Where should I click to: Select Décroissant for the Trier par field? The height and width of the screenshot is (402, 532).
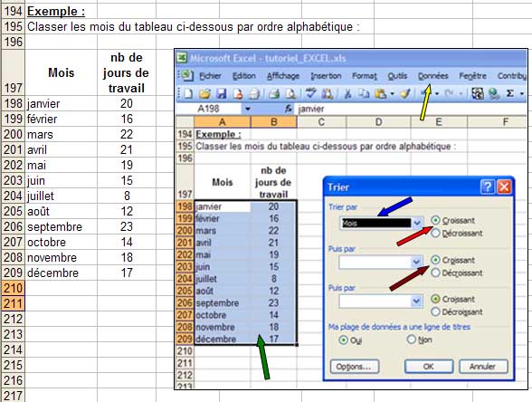coord(435,234)
